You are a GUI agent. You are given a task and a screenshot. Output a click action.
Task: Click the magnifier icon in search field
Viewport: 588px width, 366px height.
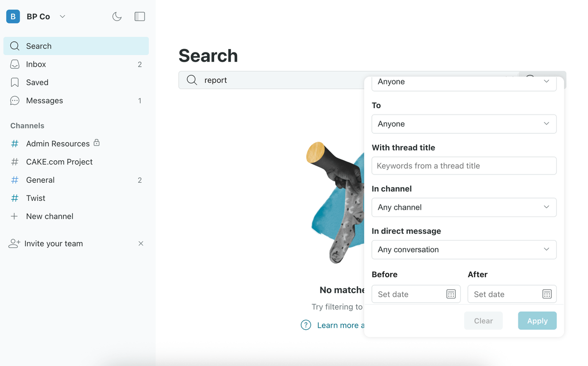(x=192, y=80)
